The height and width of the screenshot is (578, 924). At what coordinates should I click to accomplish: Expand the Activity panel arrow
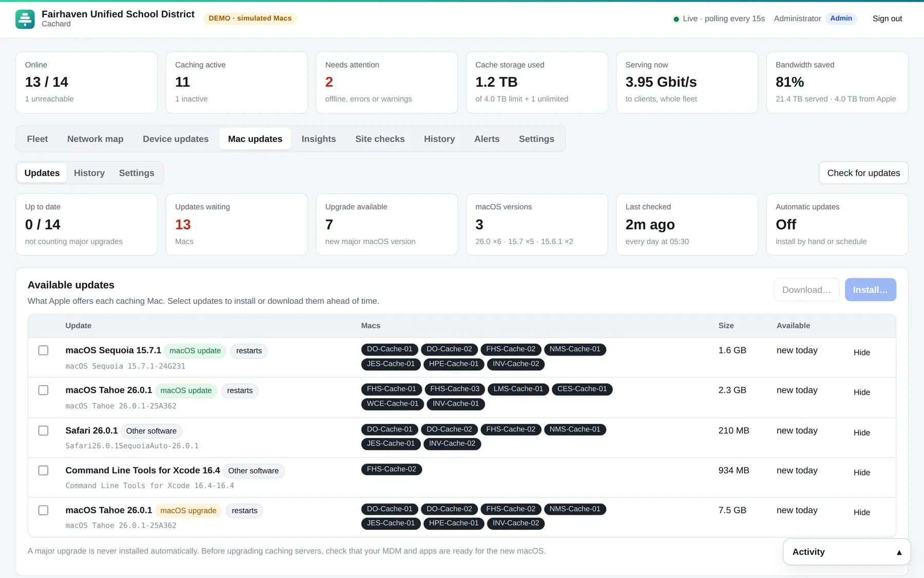(x=899, y=552)
